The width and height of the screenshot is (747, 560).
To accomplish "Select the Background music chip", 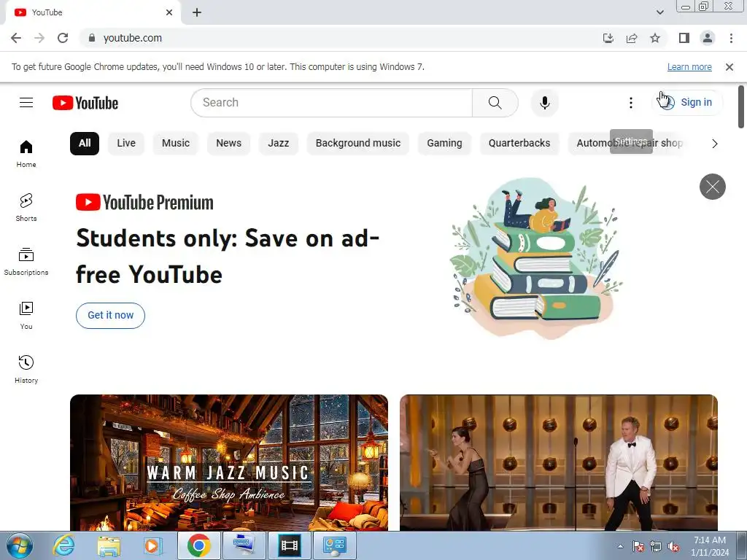I will tap(357, 144).
